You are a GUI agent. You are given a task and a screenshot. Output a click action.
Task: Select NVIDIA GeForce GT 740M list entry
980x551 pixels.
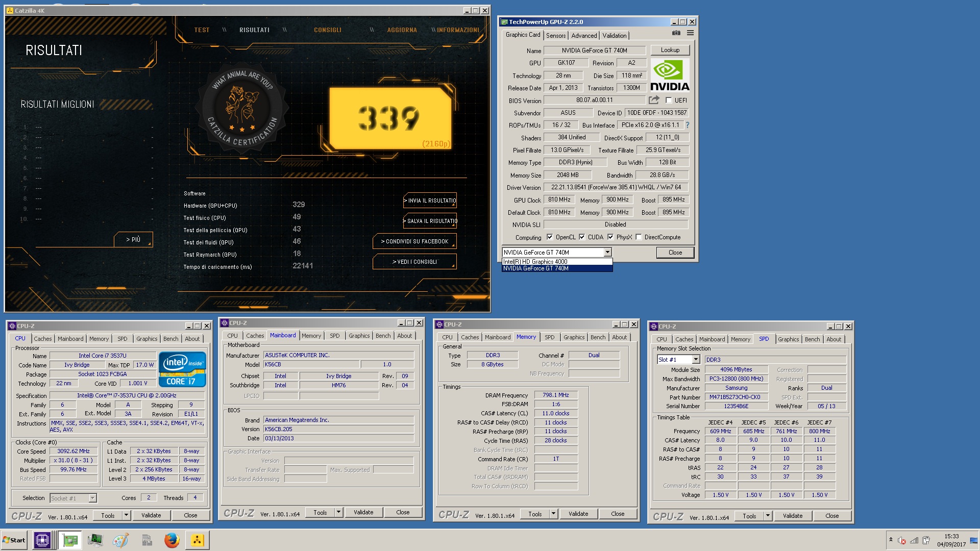pyautogui.click(x=557, y=268)
